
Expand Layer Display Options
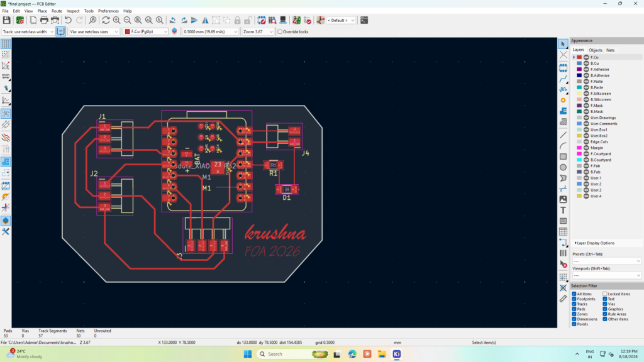[x=595, y=243]
